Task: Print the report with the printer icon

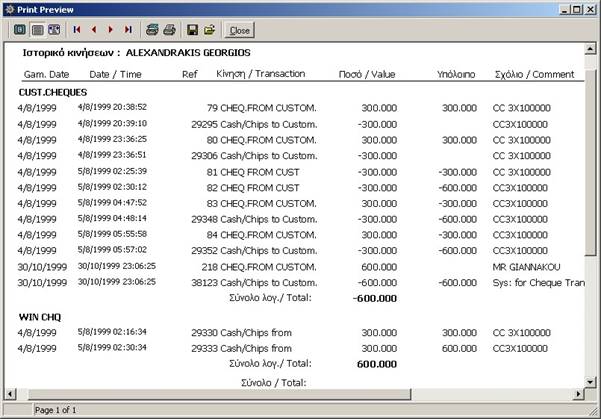Action: coord(169,31)
